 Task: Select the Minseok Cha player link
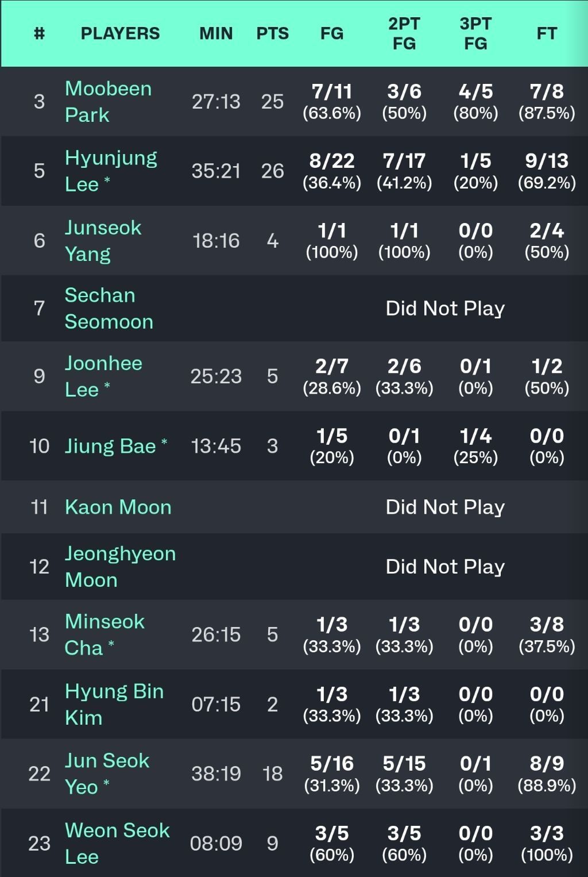(105, 634)
